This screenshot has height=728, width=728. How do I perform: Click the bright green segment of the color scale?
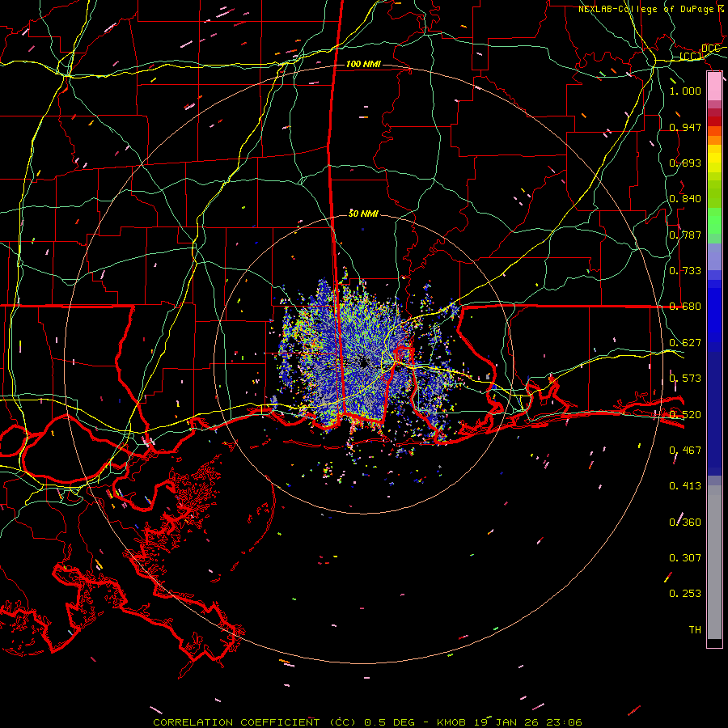tap(714, 221)
